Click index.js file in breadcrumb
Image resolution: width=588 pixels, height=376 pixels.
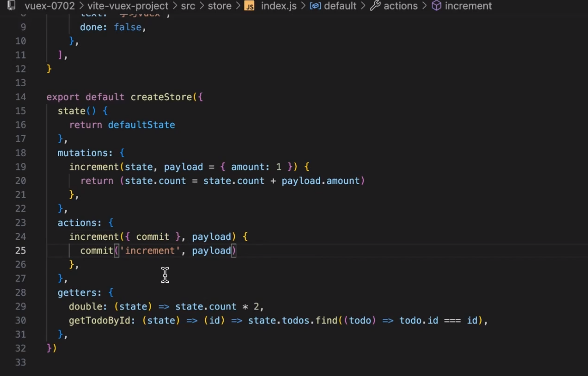279,6
